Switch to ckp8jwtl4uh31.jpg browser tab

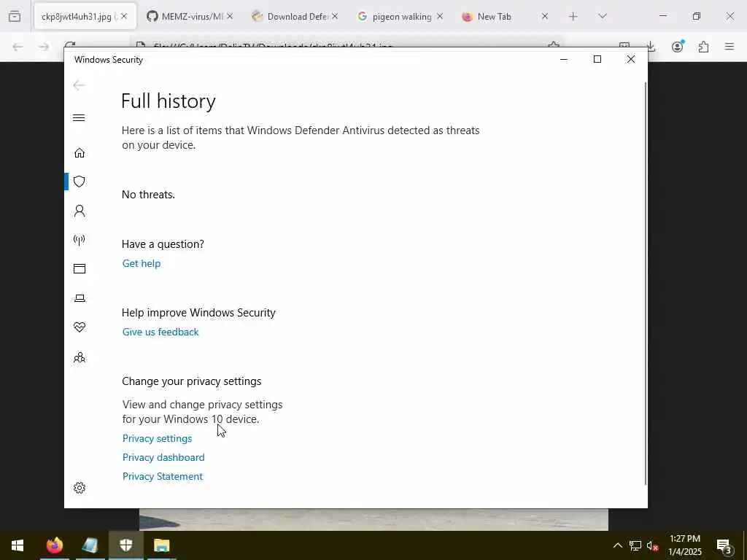point(76,17)
